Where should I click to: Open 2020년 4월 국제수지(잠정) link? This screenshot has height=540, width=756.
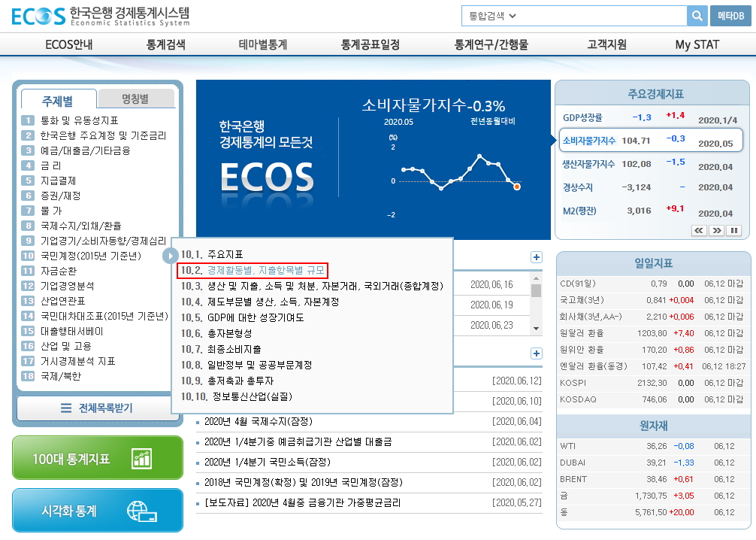pos(259,422)
